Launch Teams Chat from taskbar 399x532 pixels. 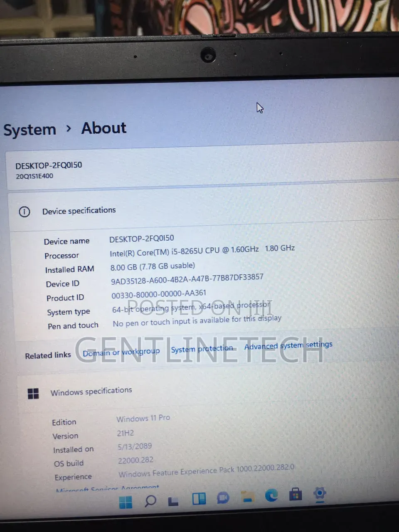click(x=223, y=498)
